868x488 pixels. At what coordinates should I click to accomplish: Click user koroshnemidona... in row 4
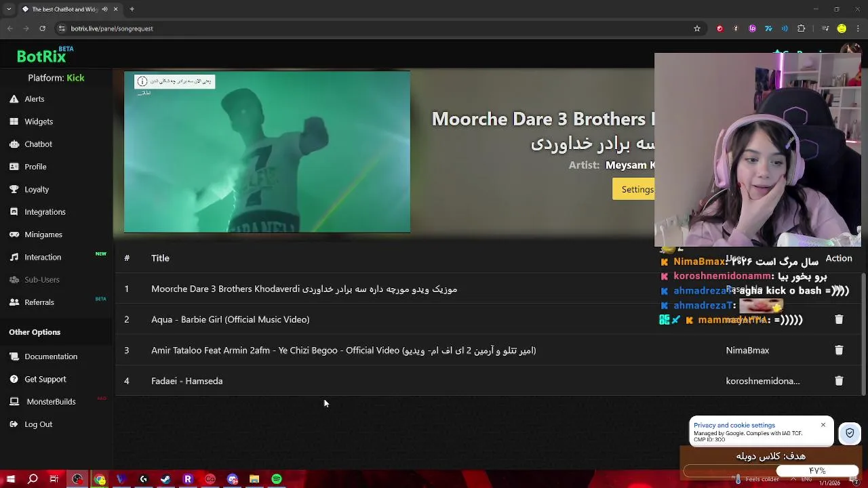[x=763, y=381]
